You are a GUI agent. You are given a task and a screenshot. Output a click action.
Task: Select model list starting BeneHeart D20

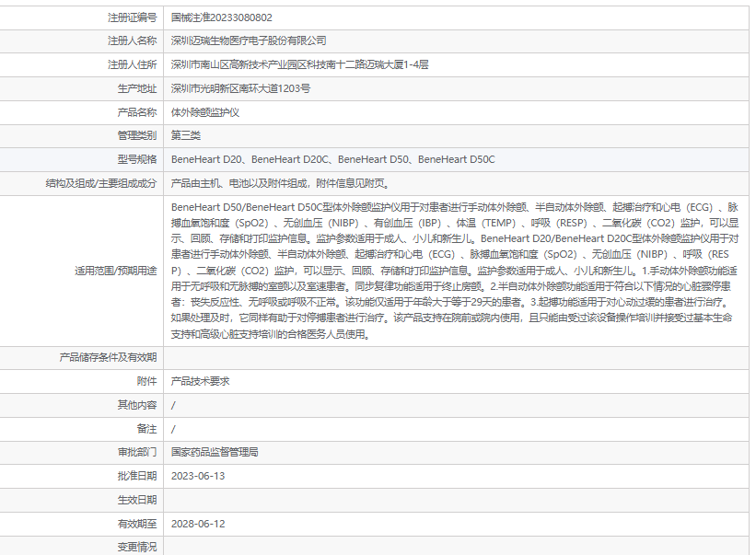pyautogui.click(x=332, y=159)
